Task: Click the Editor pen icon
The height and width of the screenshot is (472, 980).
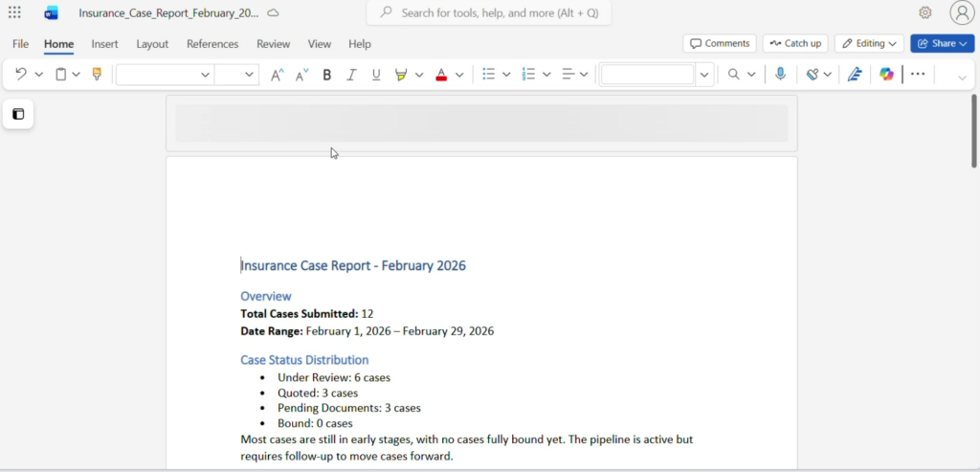Action: [855, 75]
